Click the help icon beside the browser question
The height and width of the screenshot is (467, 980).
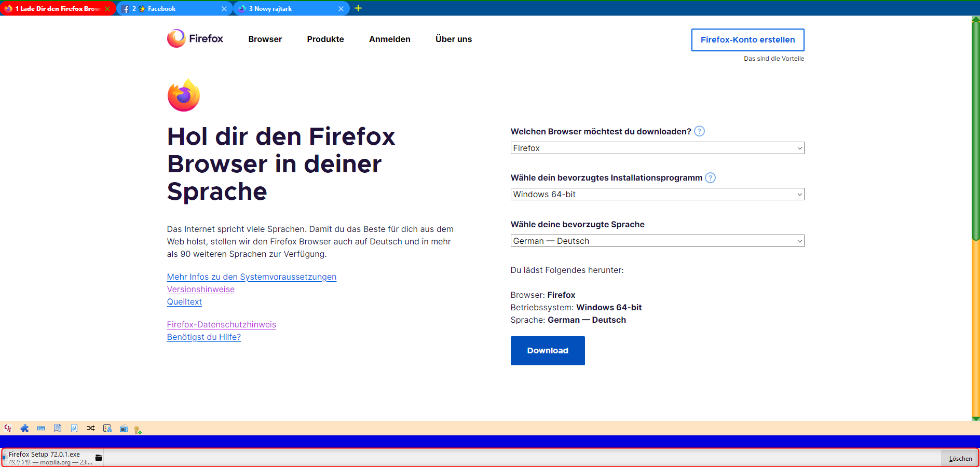699,131
